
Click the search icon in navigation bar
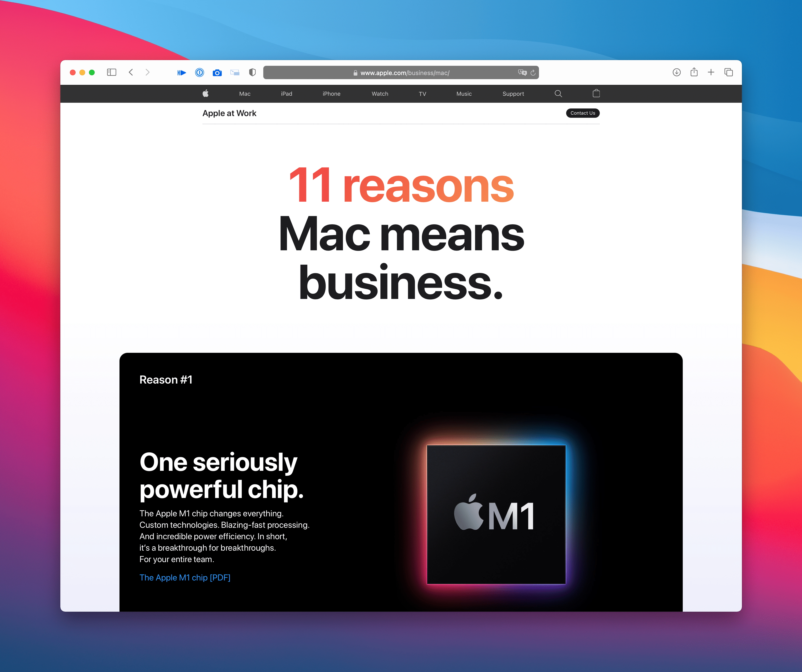tap(559, 94)
